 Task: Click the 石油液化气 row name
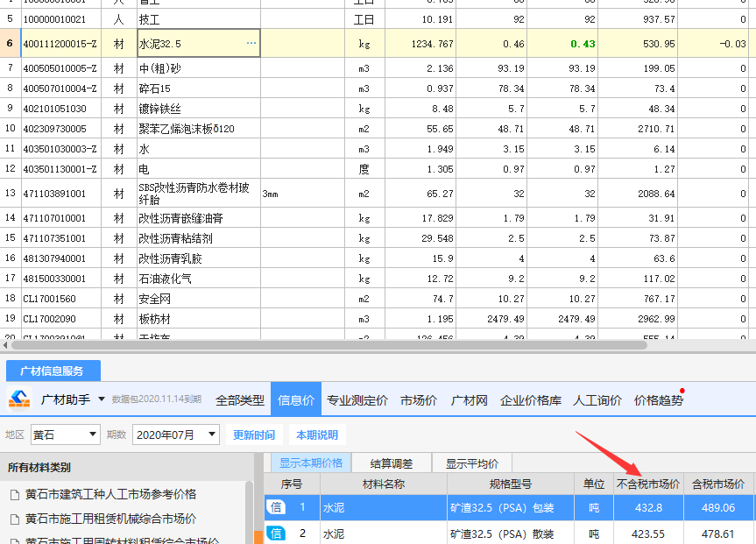tap(166, 279)
